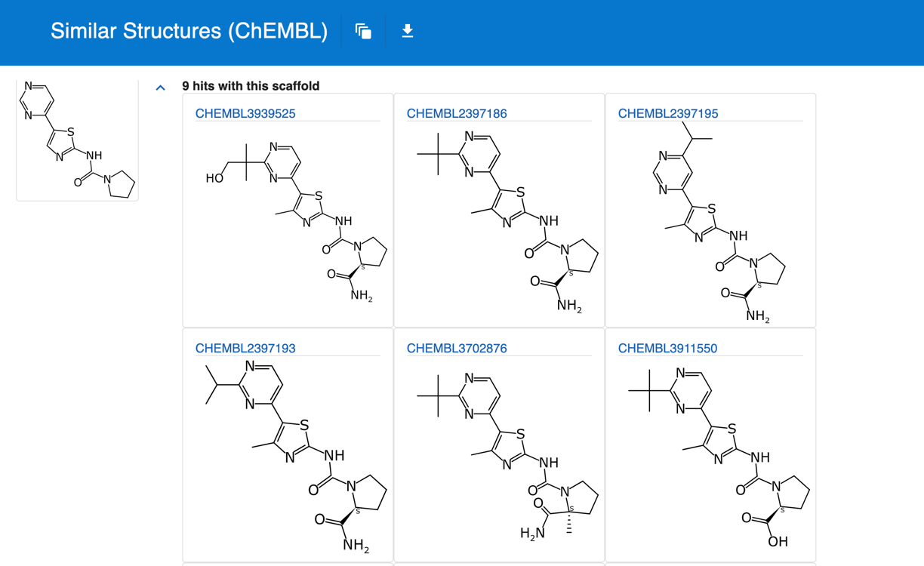
Task: Click the structure image under CHEMBL2397186
Action: coord(498,219)
